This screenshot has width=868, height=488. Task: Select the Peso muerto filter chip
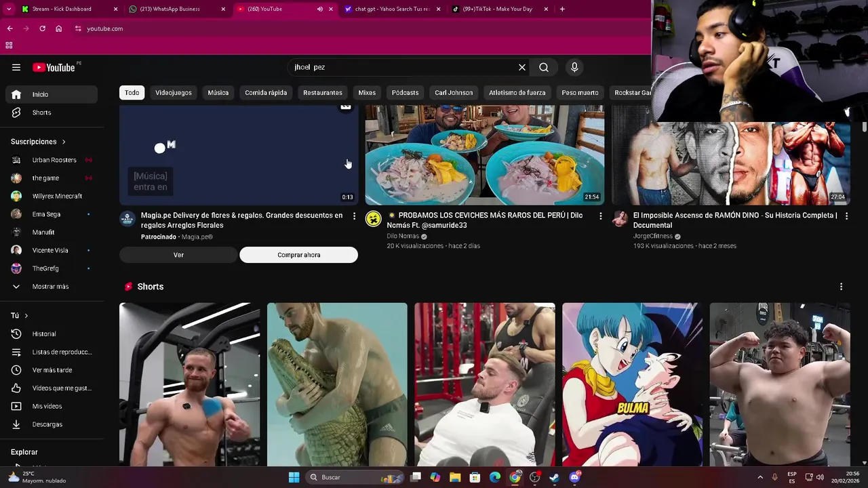click(x=580, y=92)
